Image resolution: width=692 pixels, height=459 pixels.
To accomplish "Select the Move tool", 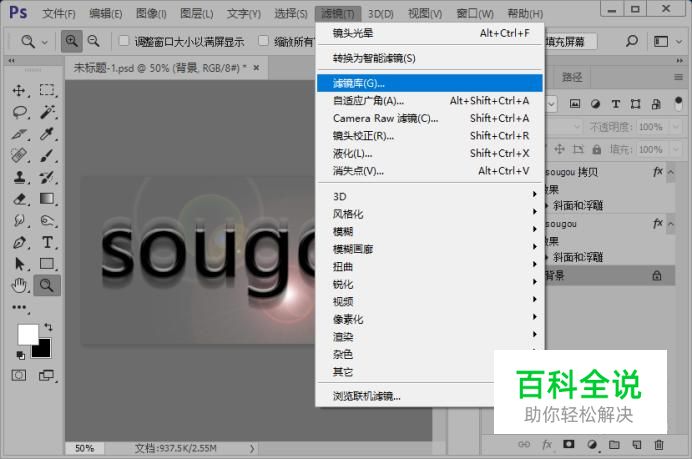I will [x=19, y=90].
